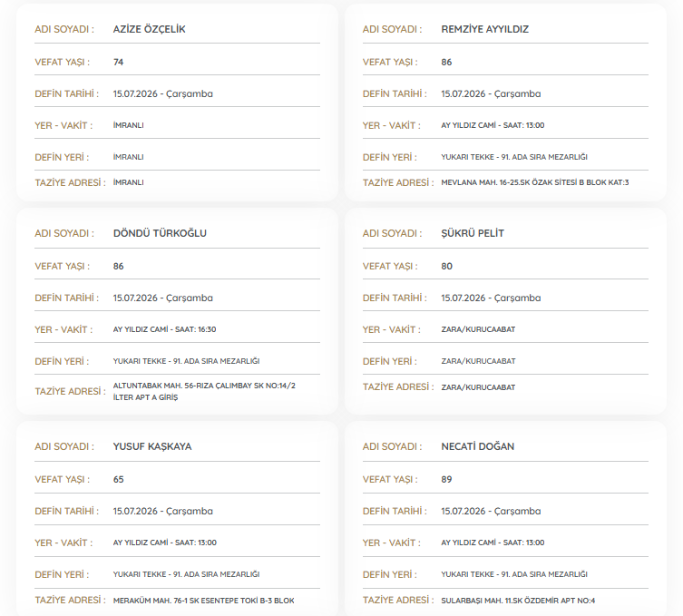Select the SULARBAŞI MAH. 11.SK address
The height and width of the screenshot is (616, 683).
point(518,601)
